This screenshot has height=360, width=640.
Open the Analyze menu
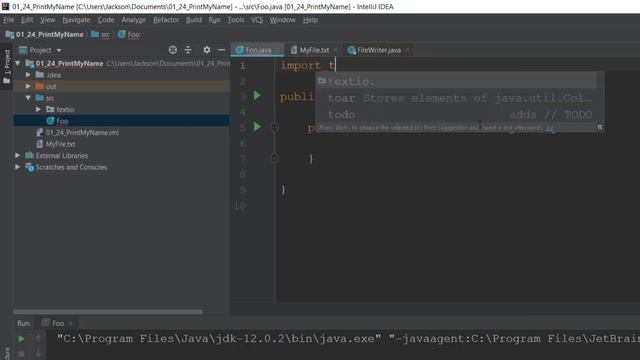tap(133, 20)
